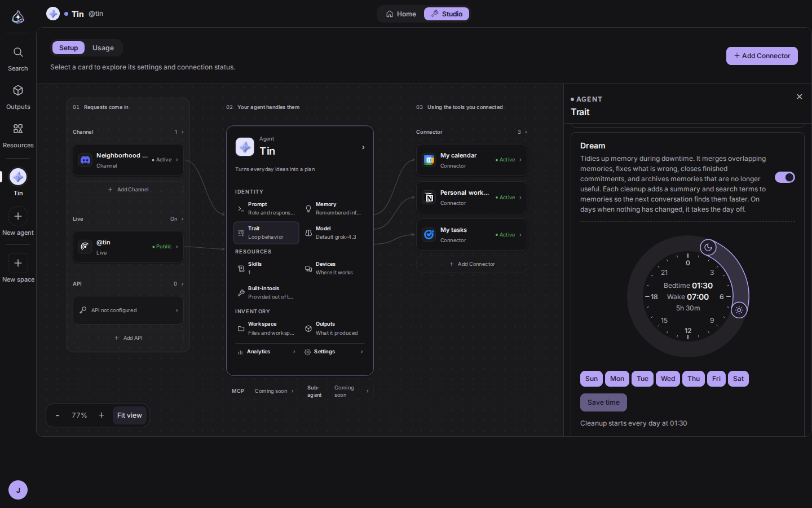The image size is (812, 508).
Task: Open the My calendar connector icon
Action: [429, 160]
